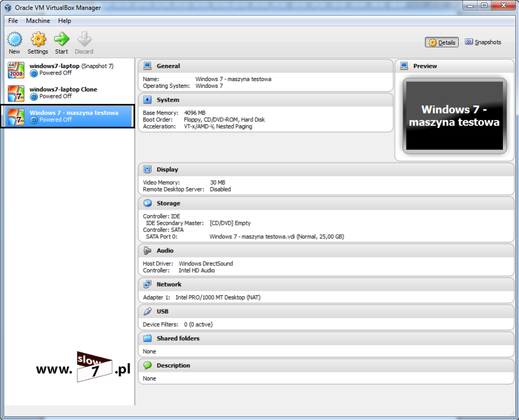Screen dimensions: 519x420
Task: Click the General section monitor icon
Action: [147, 66]
